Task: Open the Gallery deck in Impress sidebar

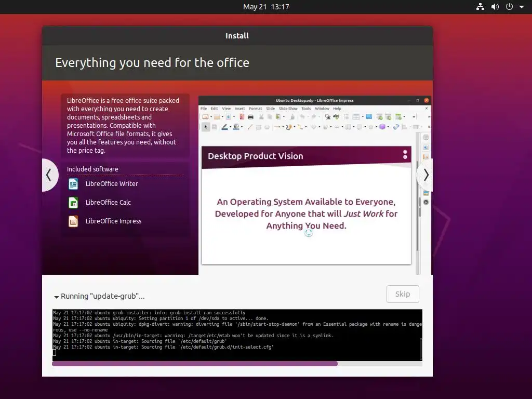Action: pos(426,193)
